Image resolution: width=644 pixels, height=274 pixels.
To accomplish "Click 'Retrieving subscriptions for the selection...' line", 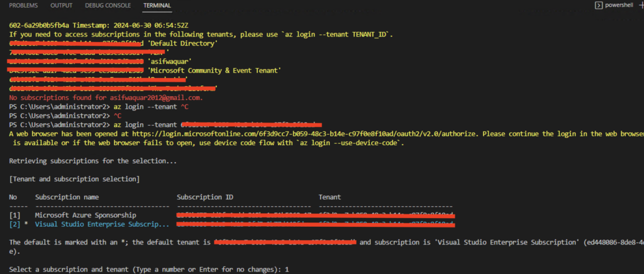I will pos(93,162).
